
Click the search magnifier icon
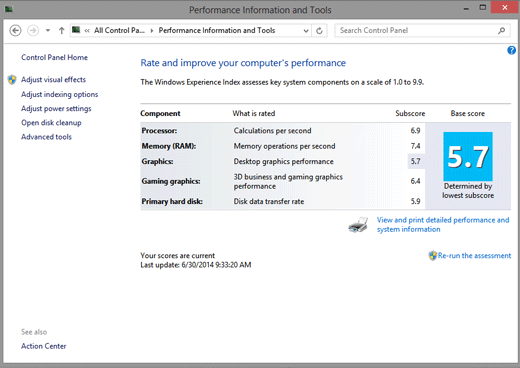501,31
